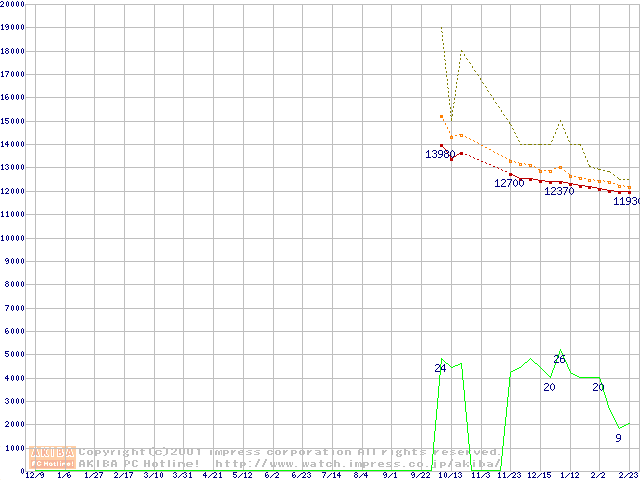
Task: Select the green line label 24
Action: [x=440, y=368]
